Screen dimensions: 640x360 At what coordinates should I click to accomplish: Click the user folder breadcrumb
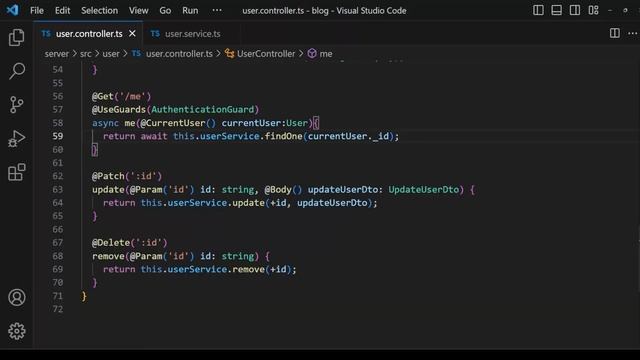pyautogui.click(x=111, y=54)
